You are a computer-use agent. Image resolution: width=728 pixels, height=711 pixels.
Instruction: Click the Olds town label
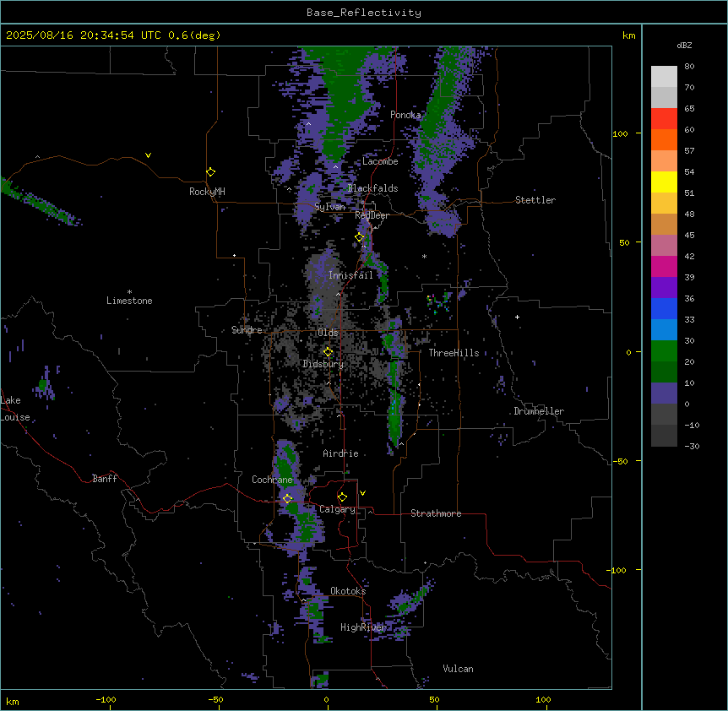click(x=328, y=333)
